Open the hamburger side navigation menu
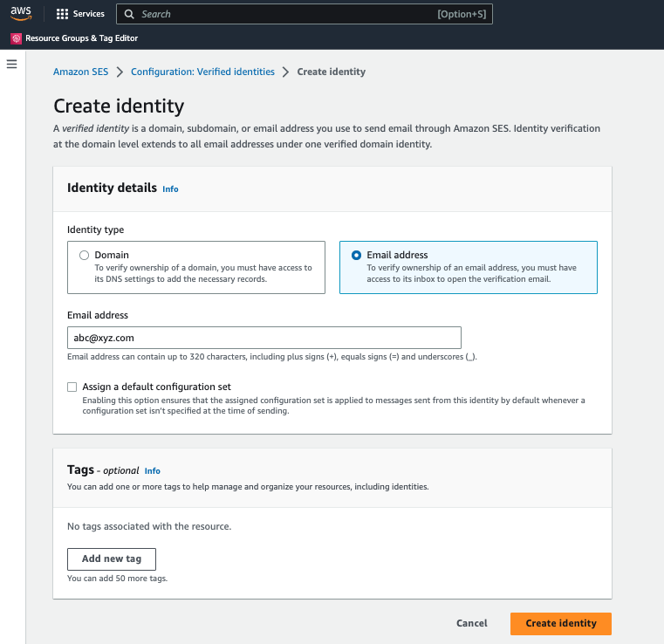This screenshot has width=664, height=644. tap(12, 64)
